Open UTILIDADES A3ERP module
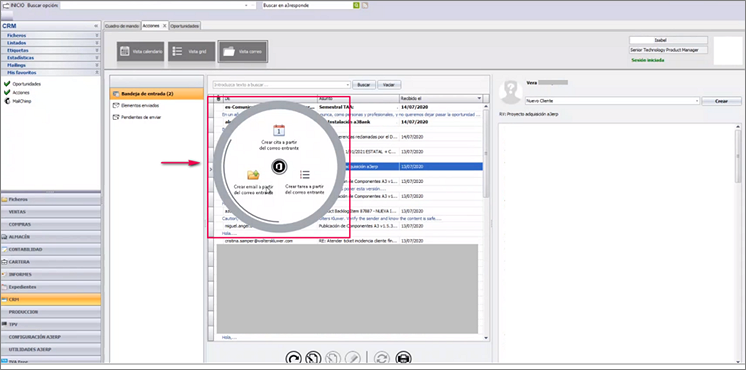This screenshot has width=746, height=370. coord(50,349)
